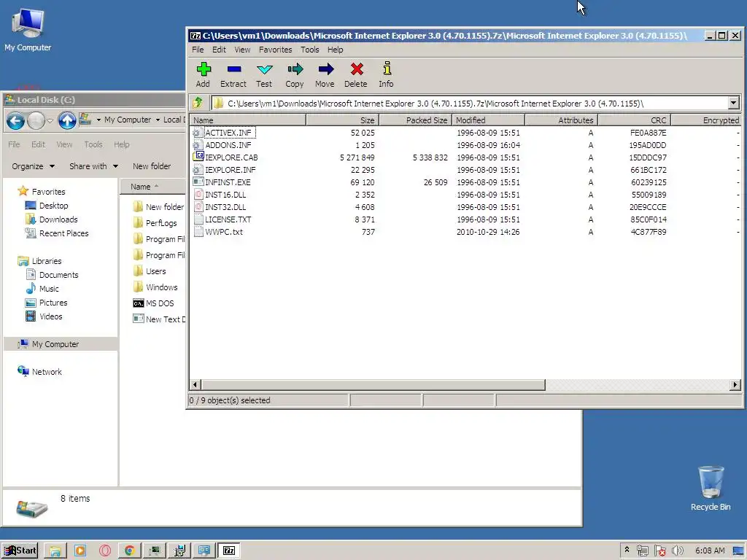This screenshot has width=747, height=560.
Task: Open the Organize dropdown in Local Disk window
Action: pyautogui.click(x=33, y=166)
